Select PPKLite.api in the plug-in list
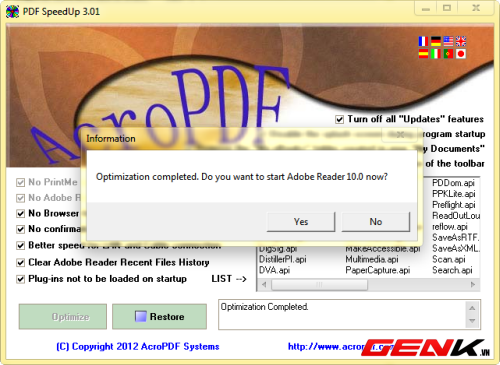The height and width of the screenshot is (365, 500). [453, 194]
